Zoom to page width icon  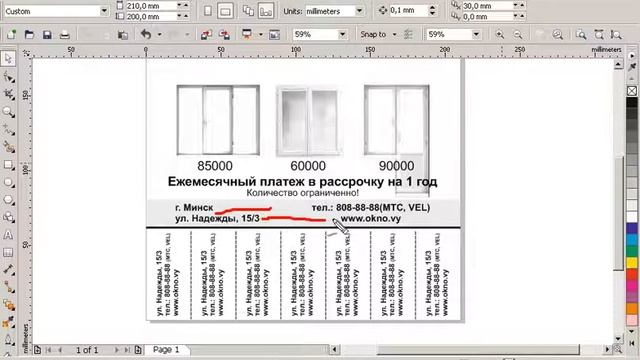(599, 35)
